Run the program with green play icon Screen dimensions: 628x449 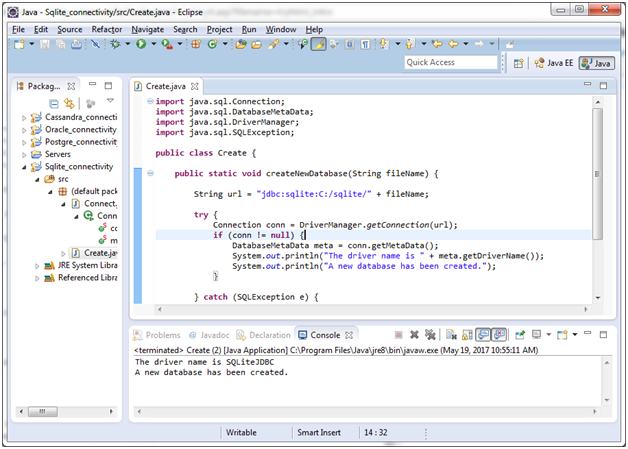pos(141,44)
